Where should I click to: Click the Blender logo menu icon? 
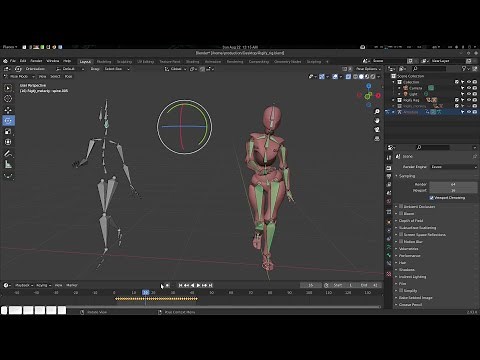pos(5,61)
